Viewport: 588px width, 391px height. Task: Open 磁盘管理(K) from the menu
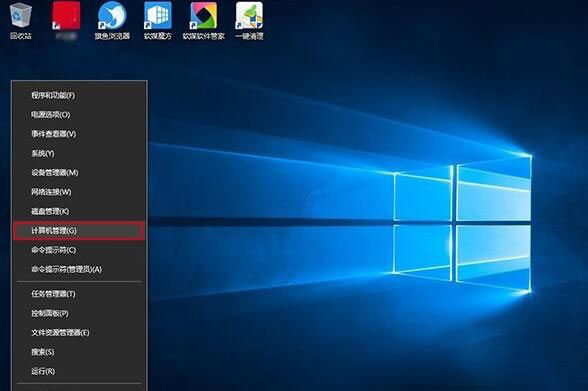point(79,211)
